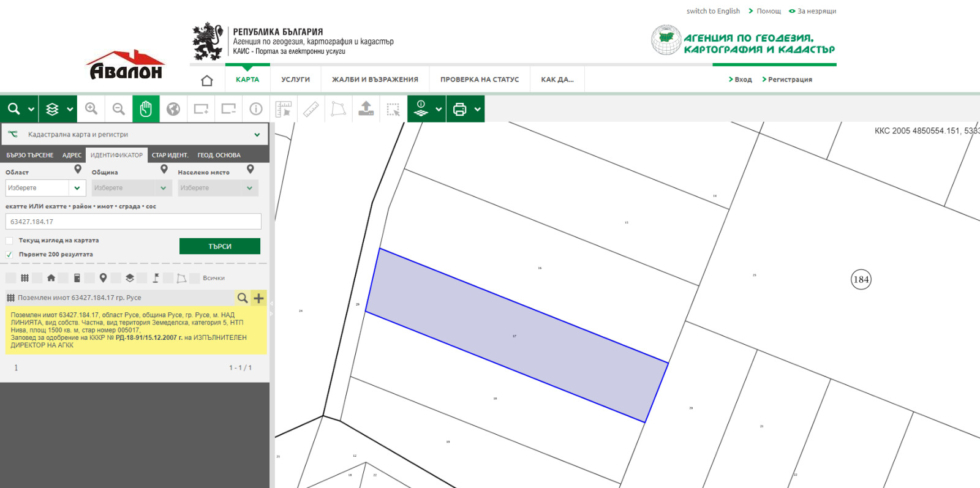This screenshot has width=980, height=488.
Task: Toggle 'Първите 200 резултата' checkbox
Action: 9,255
